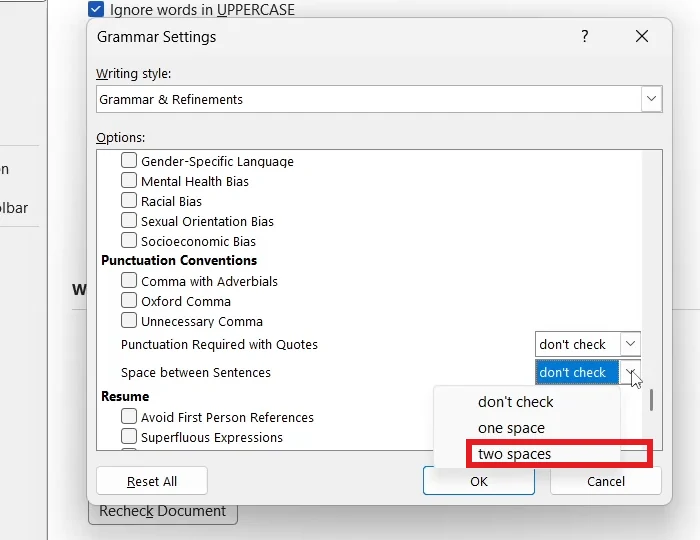
Task: Click the Recheck Document button behind the dialog
Action: point(162,514)
